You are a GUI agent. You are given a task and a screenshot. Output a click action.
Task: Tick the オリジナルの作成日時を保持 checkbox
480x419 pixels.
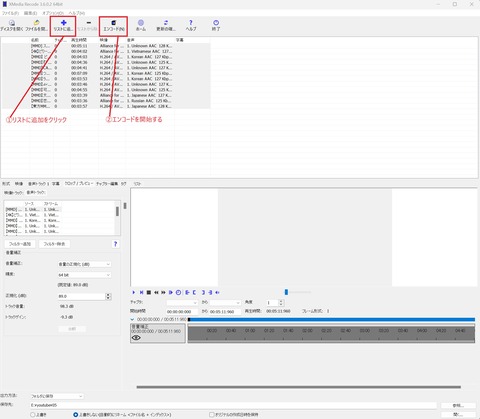coord(211,415)
